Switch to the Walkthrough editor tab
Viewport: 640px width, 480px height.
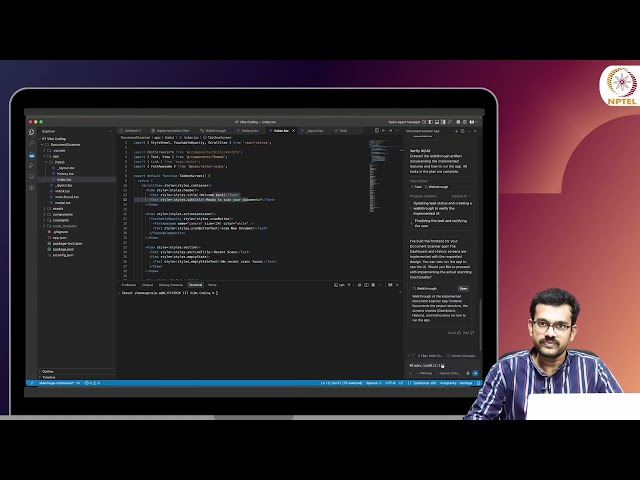coord(213,131)
